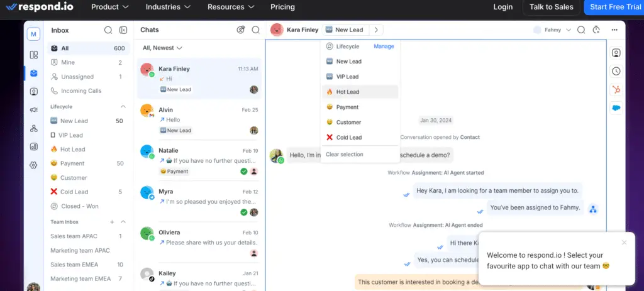Select the Mine inbox filter

pos(88,62)
